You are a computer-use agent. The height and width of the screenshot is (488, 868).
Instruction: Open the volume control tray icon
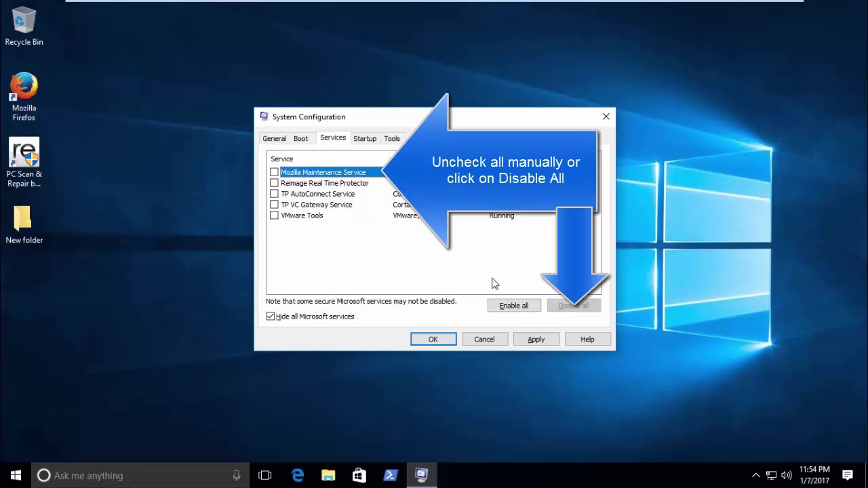click(x=787, y=475)
